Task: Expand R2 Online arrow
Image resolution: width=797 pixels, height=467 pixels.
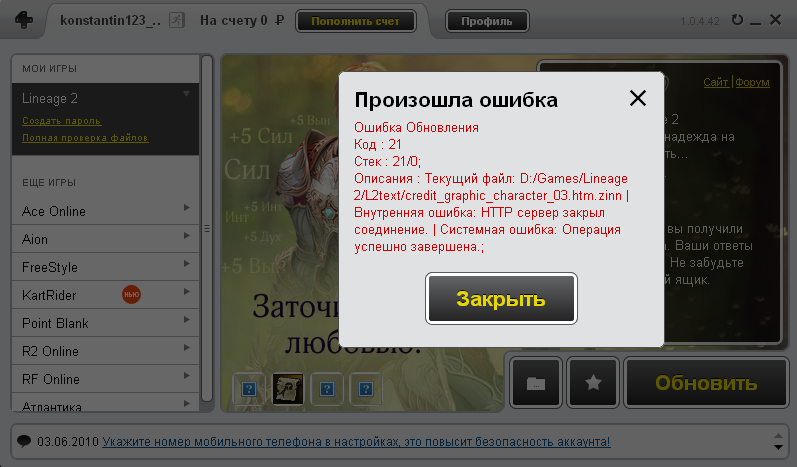Action: coord(187,347)
